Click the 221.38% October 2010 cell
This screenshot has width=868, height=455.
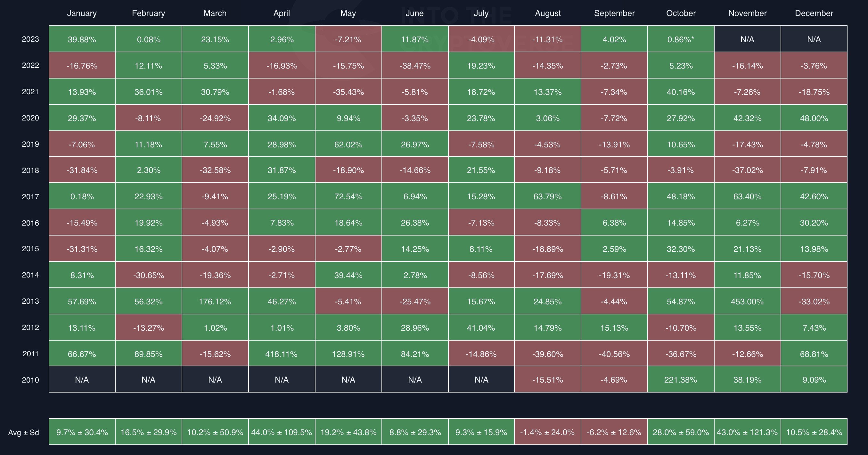pos(681,380)
